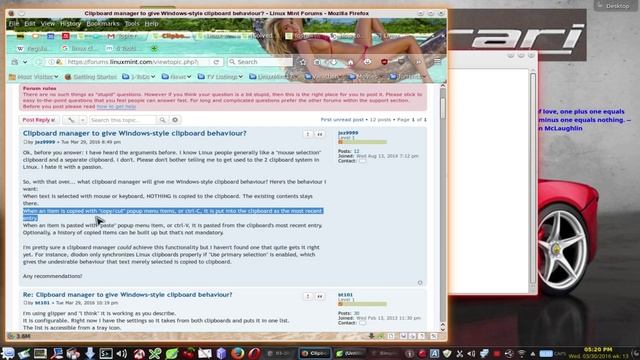Go to Firefox home page icon
The height and width of the screenshot is (360, 640).
(x=350, y=62)
